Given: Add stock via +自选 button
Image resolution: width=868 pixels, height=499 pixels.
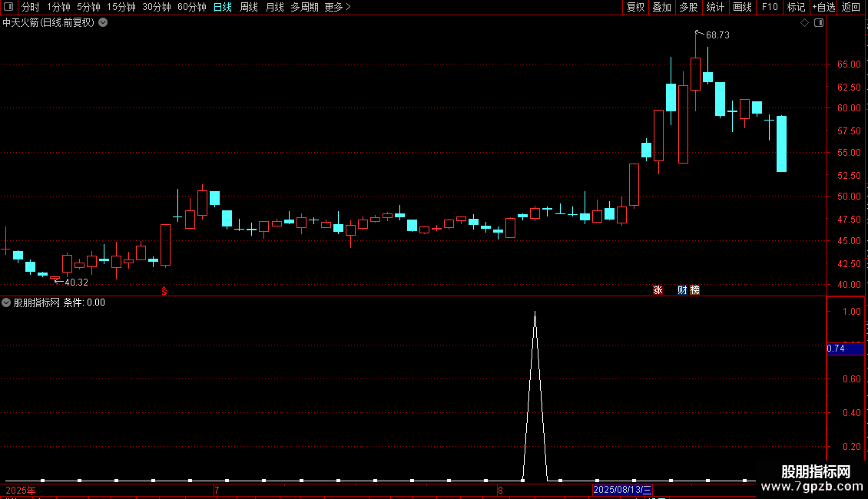Looking at the screenshot, I should click(823, 7).
